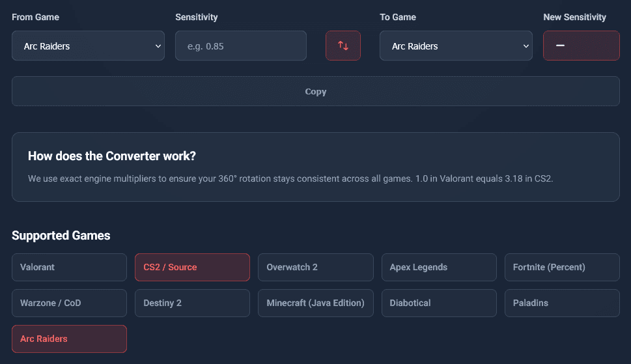Choose Paladins from supported games

click(562, 303)
